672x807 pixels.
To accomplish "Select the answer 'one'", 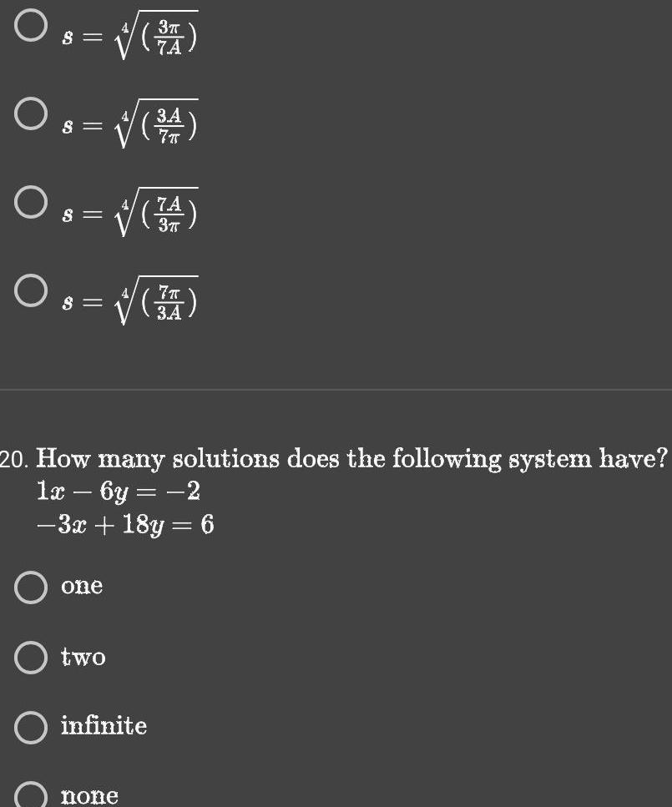I will point(30,588).
